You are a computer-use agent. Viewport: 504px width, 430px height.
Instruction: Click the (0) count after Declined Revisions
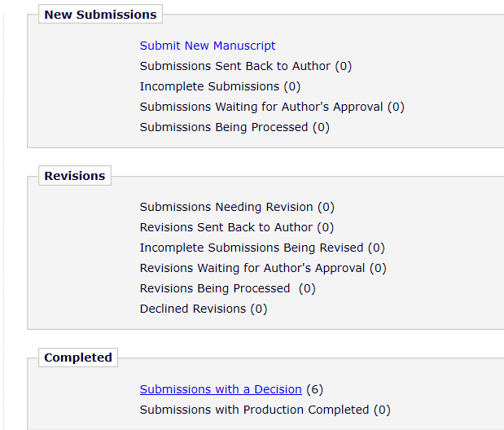coord(258,309)
